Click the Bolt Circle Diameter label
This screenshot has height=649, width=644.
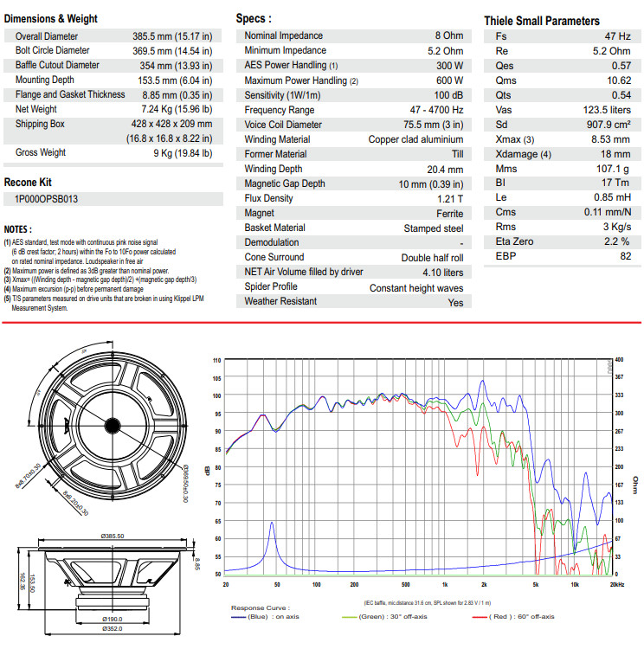52,50
